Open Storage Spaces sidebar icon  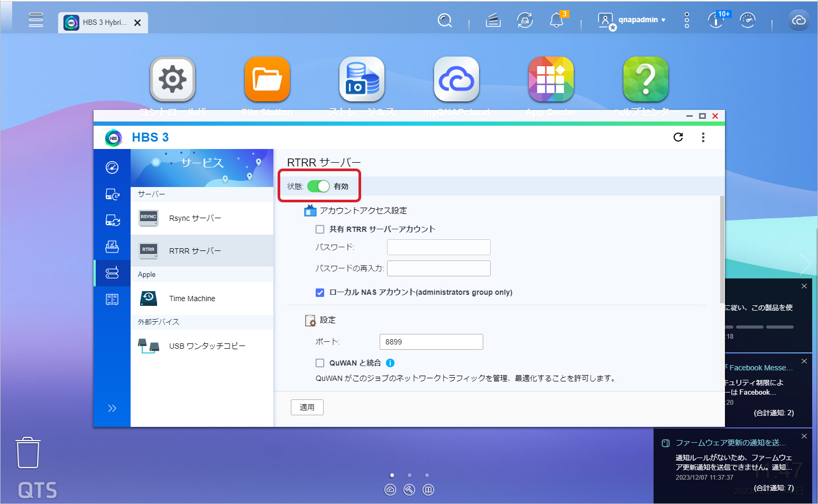(112, 300)
